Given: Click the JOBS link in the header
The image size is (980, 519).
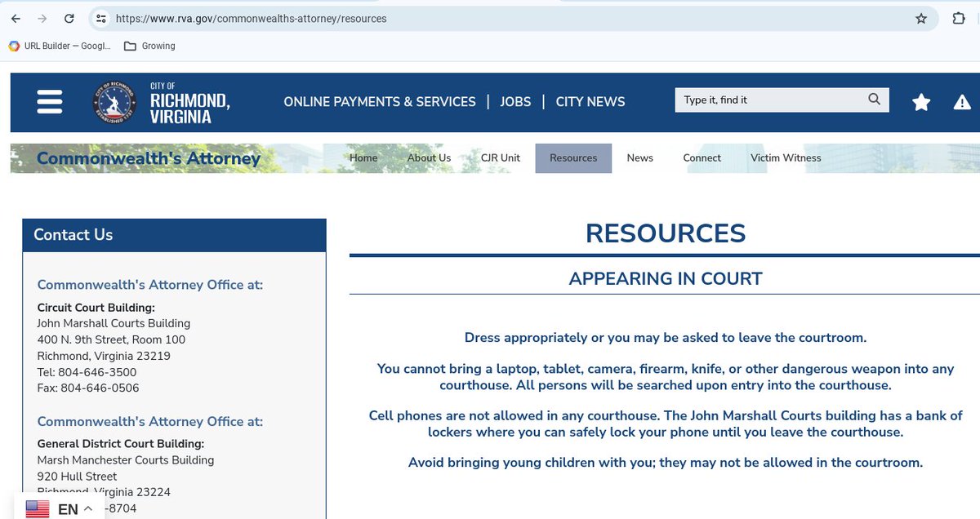Looking at the screenshot, I should click(515, 101).
